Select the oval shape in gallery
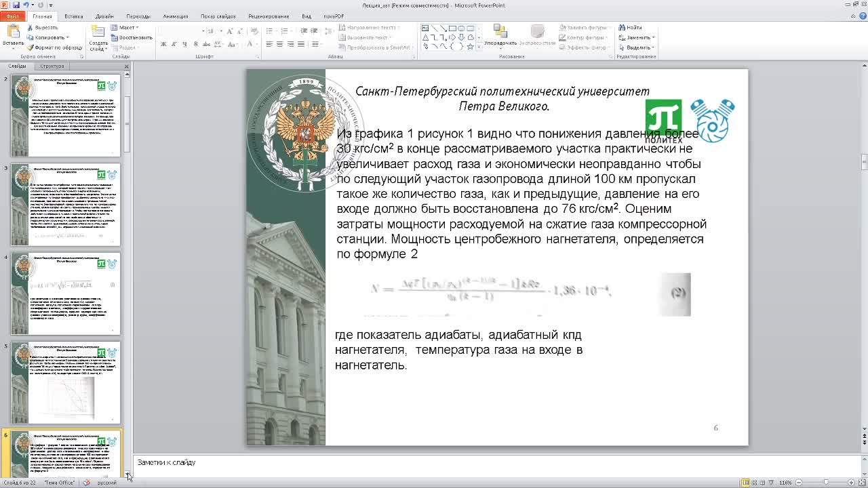This screenshot has width=868, height=488. 461,28
